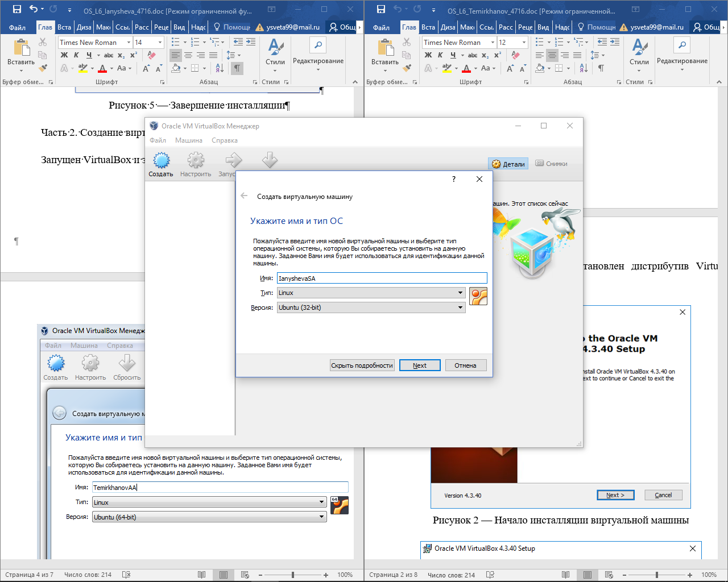Decrease font size in Temirkhanov Word window
Image resolution: width=728 pixels, height=582 pixels.
(x=522, y=68)
